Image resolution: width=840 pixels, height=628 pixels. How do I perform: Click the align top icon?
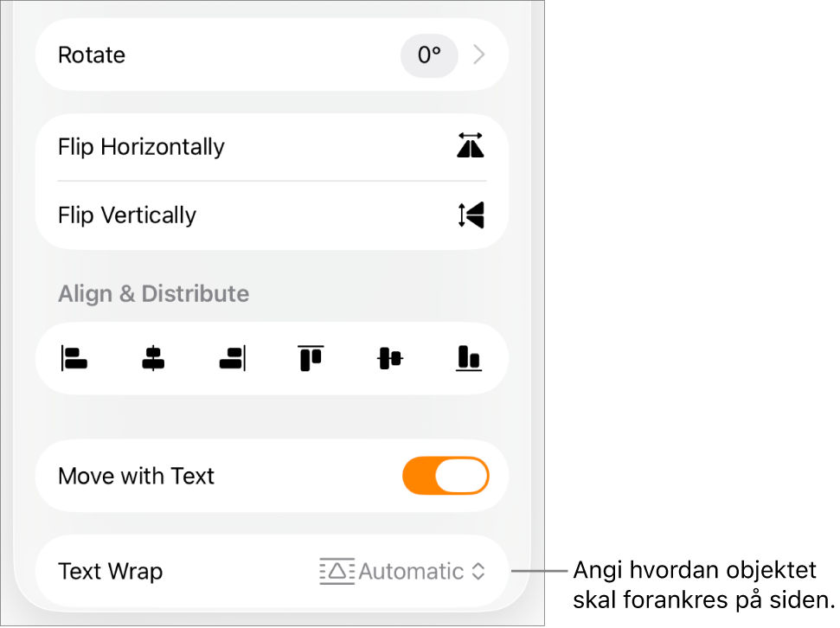click(x=311, y=358)
